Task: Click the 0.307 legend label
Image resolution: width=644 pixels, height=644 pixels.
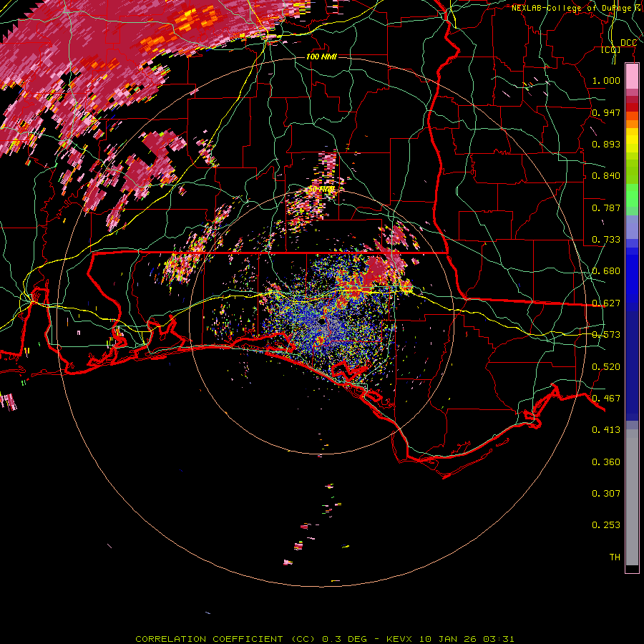Action: click(x=606, y=494)
